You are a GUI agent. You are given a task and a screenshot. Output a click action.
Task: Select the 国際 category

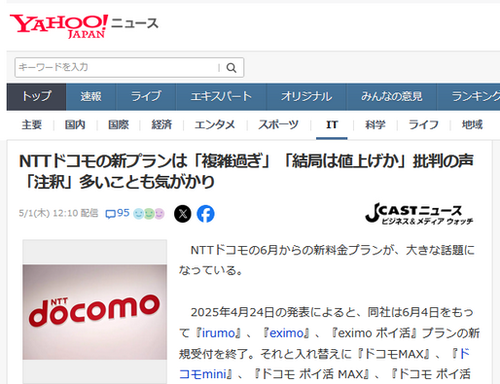tap(118, 125)
